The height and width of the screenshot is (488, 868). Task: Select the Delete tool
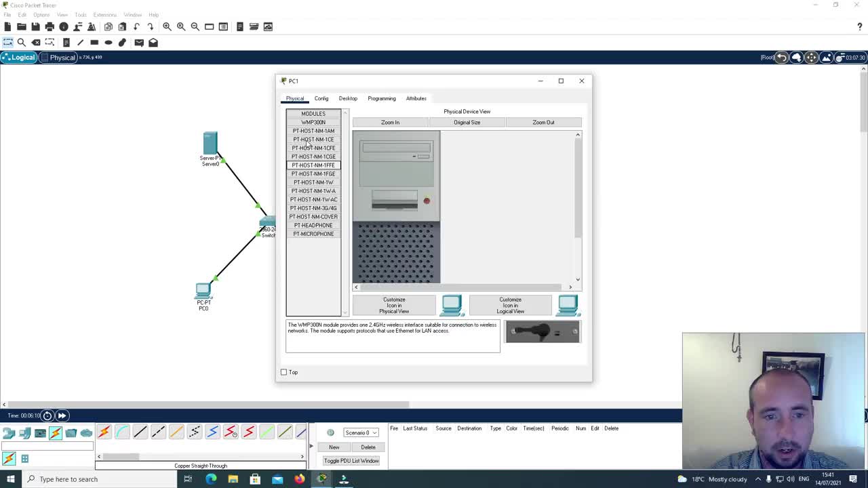36,42
